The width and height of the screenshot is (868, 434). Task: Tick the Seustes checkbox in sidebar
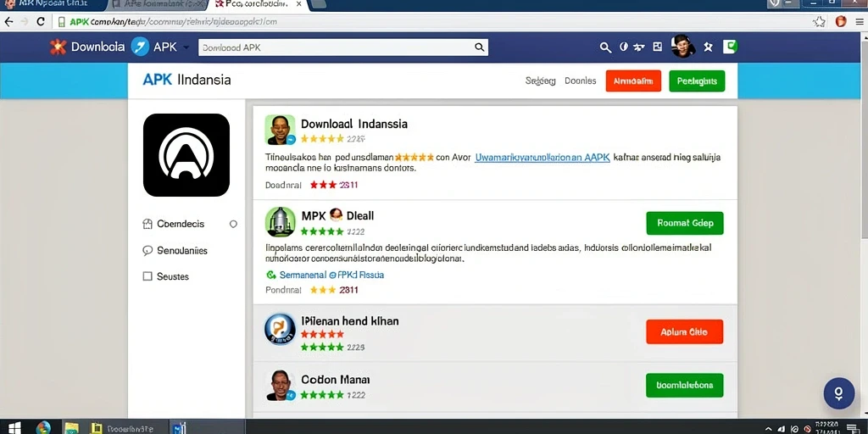click(x=147, y=276)
